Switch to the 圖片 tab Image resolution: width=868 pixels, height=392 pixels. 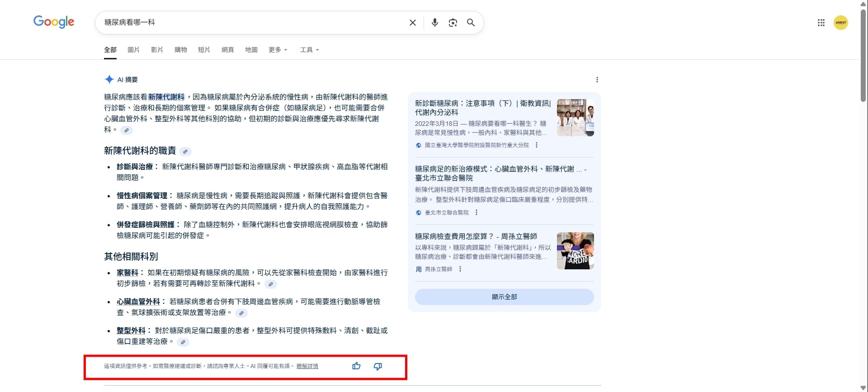click(x=133, y=50)
